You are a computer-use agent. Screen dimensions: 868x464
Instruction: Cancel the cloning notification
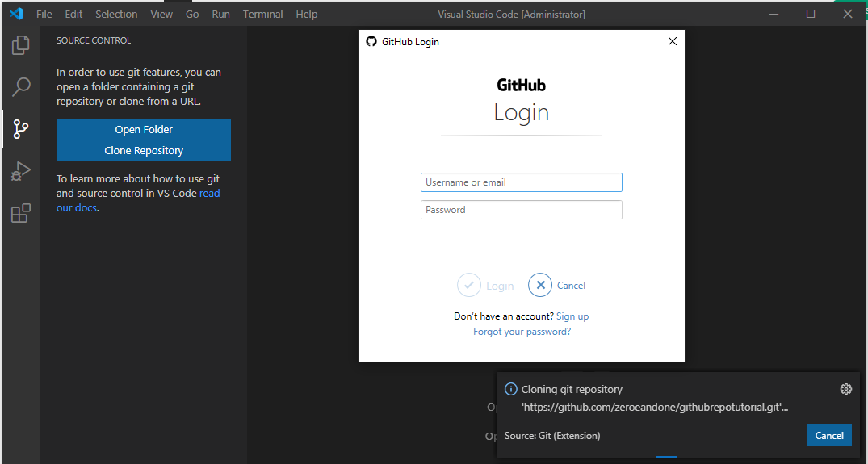pos(829,435)
